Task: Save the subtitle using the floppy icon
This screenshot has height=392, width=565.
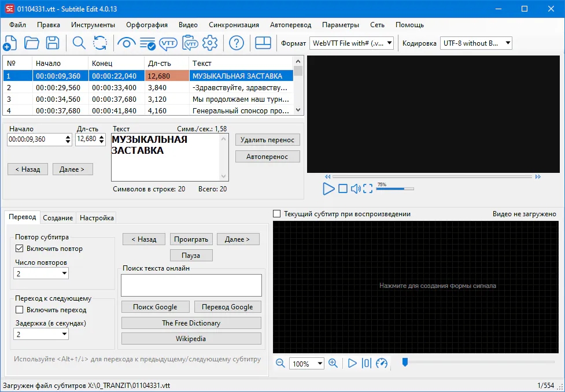Action: point(53,43)
